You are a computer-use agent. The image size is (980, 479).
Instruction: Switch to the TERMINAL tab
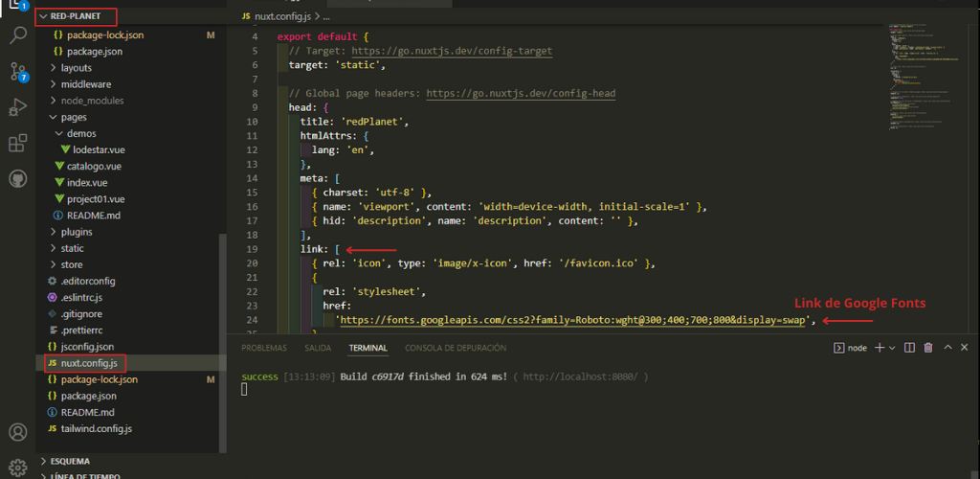(x=368, y=348)
